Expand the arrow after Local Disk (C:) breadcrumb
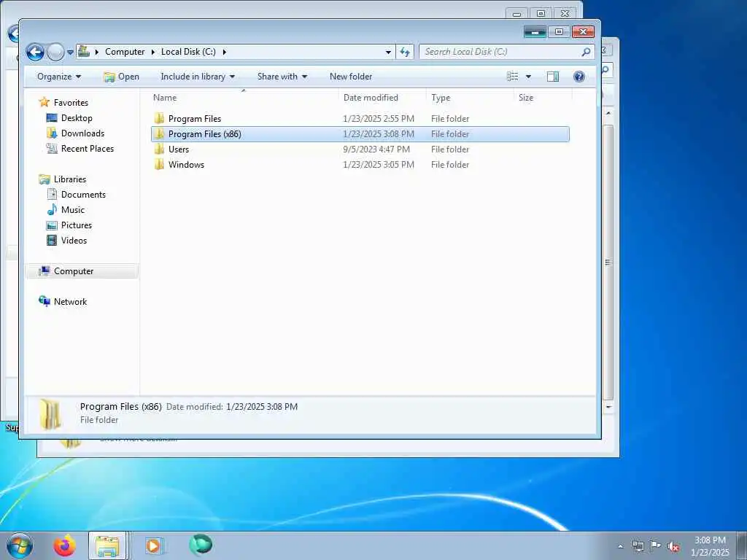 click(225, 52)
